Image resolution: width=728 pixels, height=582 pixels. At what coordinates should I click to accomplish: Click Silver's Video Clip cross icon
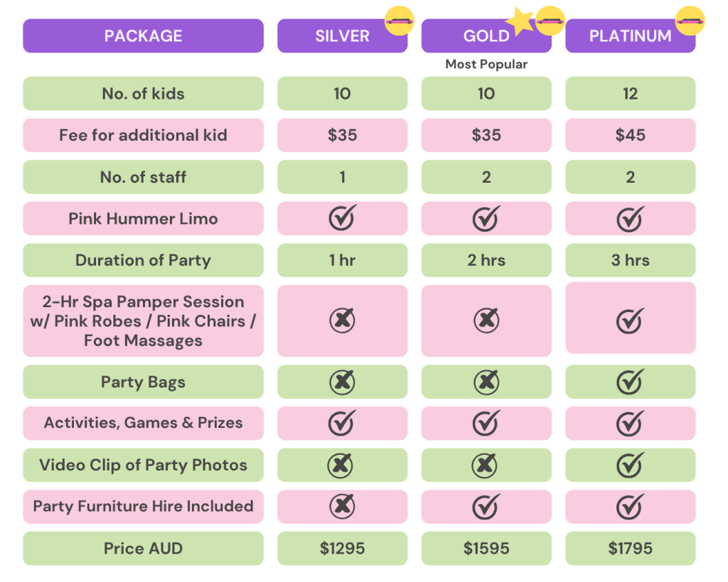point(341,465)
